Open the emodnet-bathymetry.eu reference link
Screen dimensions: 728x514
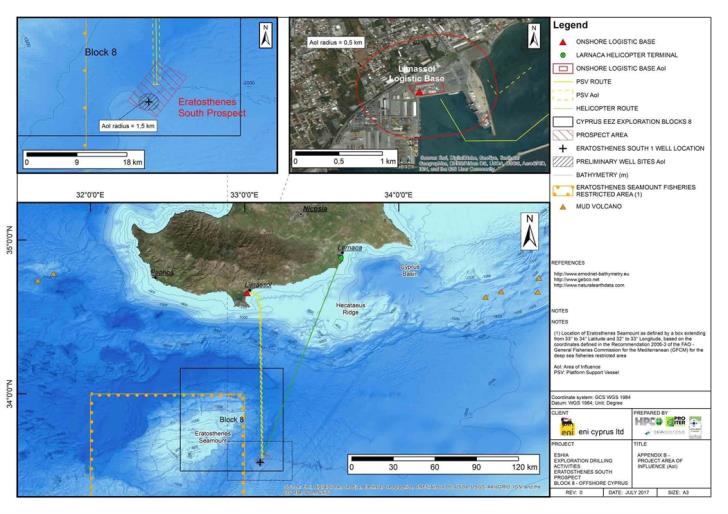pyautogui.click(x=591, y=273)
